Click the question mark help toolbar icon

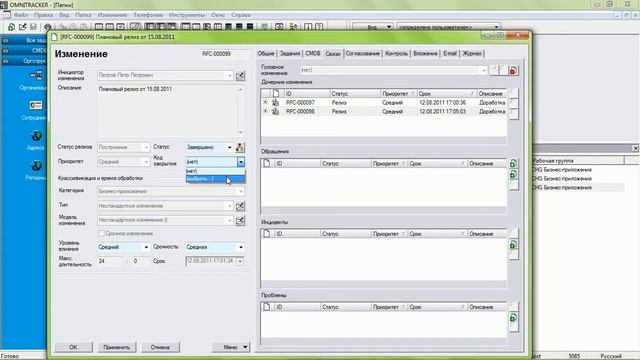coord(319,27)
